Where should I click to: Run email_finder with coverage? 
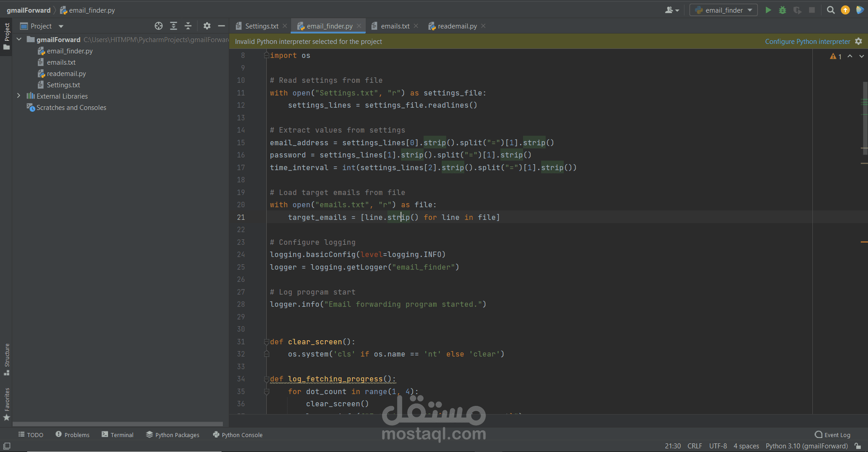(x=797, y=10)
